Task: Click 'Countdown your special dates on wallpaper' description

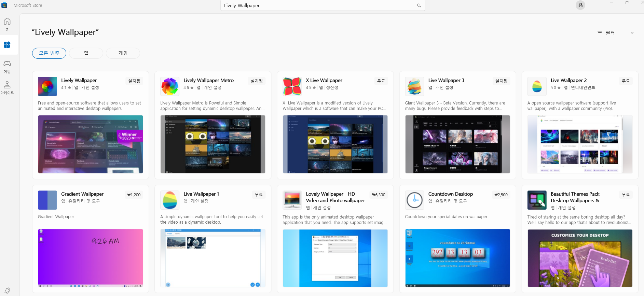Action: [x=447, y=217]
